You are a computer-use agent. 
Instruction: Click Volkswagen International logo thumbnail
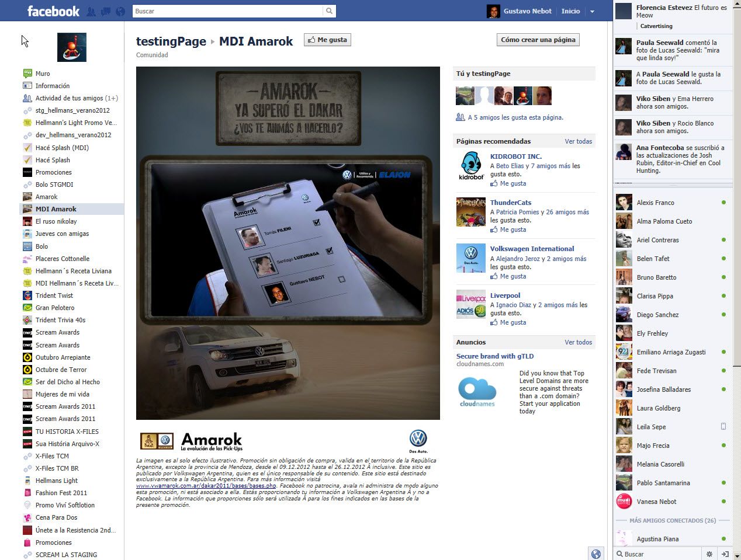pyautogui.click(x=471, y=258)
